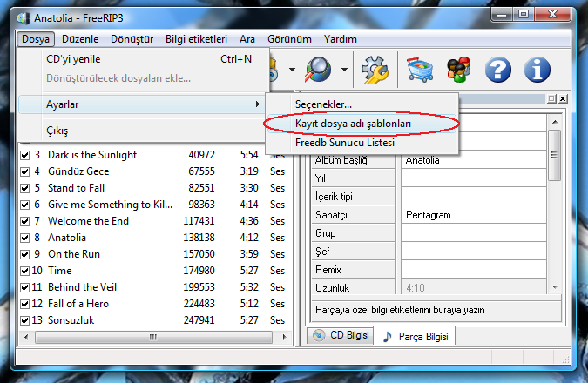Switch to the CD Bilgisi tab

pyautogui.click(x=341, y=335)
